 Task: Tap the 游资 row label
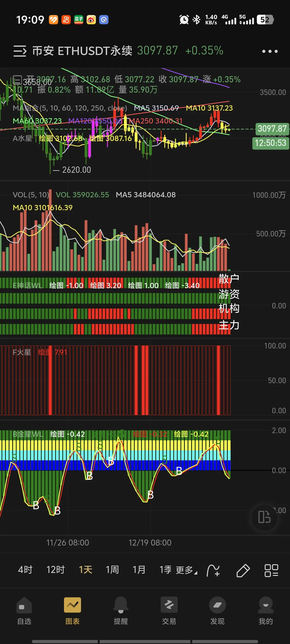(x=229, y=294)
